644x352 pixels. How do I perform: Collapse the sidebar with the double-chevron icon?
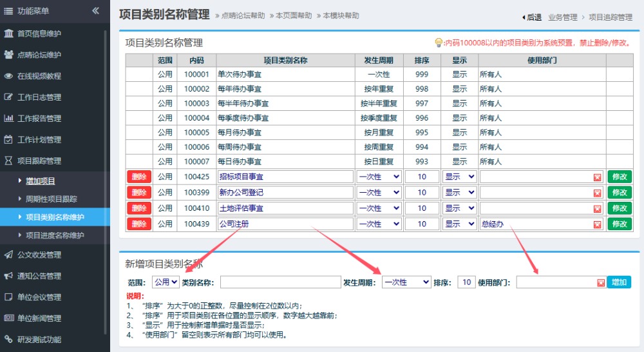coord(95,11)
